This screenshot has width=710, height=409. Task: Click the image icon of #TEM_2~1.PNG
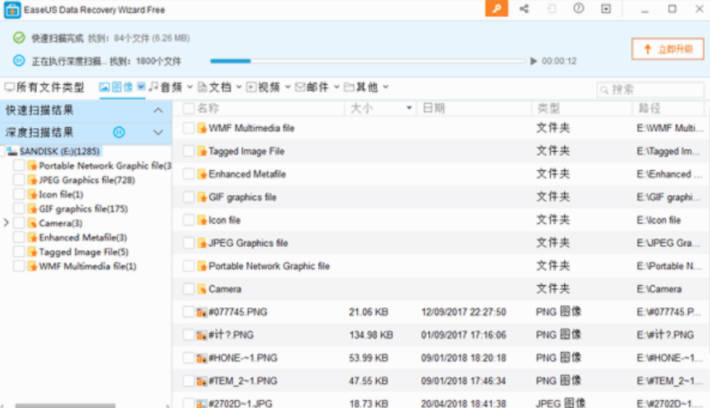coord(202,381)
